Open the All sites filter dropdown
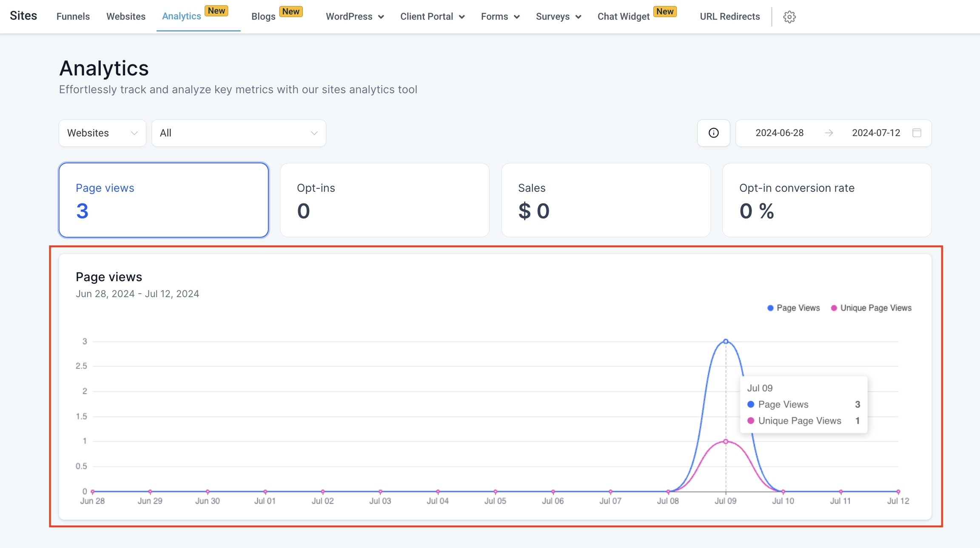The height and width of the screenshot is (548, 980). (x=239, y=133)
